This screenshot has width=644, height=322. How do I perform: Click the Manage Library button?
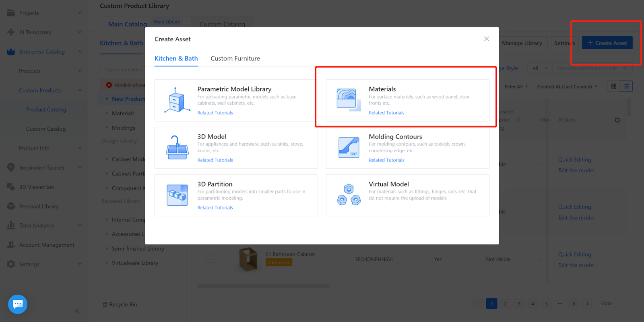pos(522,43)
